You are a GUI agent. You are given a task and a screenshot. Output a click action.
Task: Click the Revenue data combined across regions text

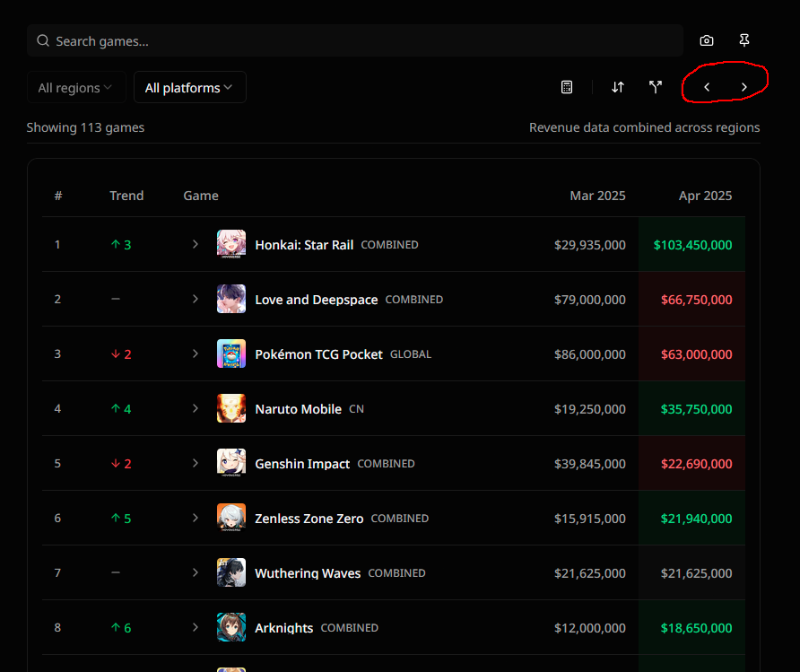(644, 127)
